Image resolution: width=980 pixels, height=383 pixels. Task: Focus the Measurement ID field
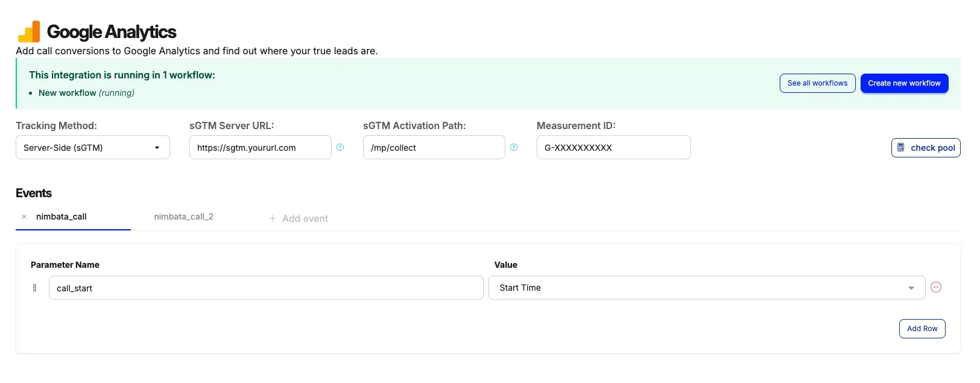point(614,147)
